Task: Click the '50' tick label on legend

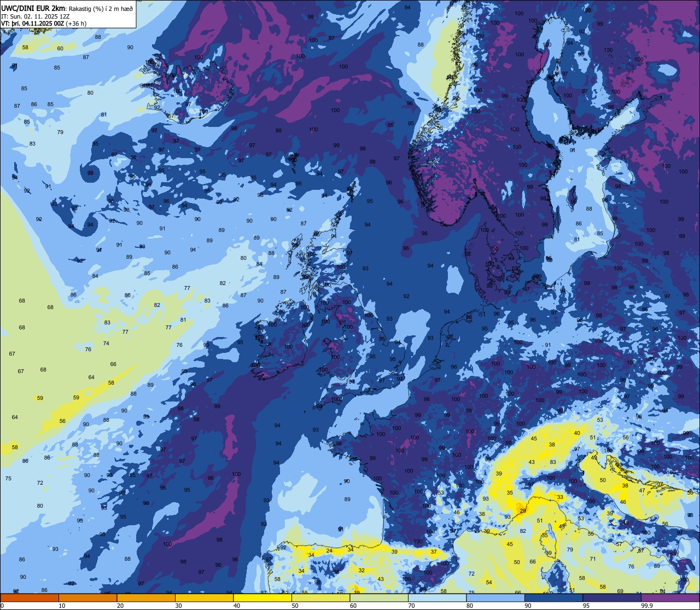Action: [295, 606]
